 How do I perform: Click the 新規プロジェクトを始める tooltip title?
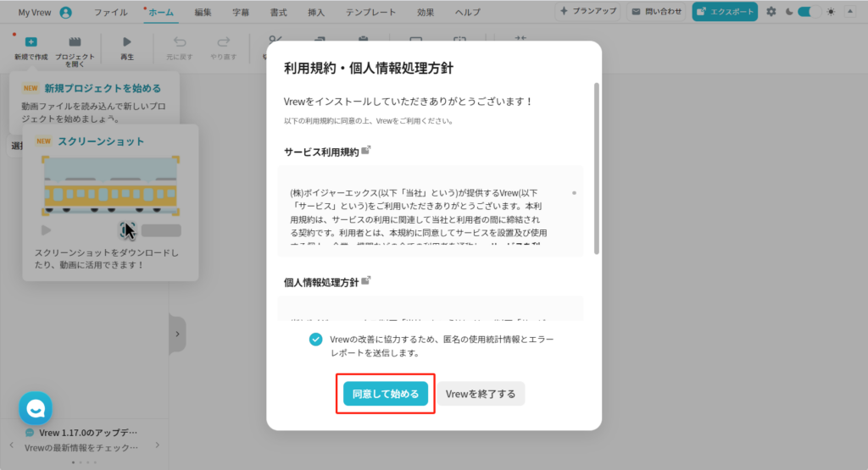click(x=103, y=88)
